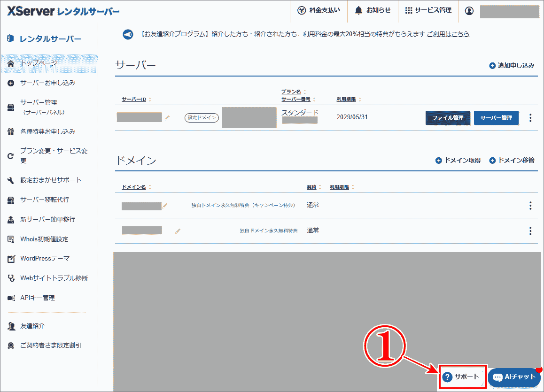Click the megaphone announcement icon
Viewport: 544px width, 392px height.
128,34
